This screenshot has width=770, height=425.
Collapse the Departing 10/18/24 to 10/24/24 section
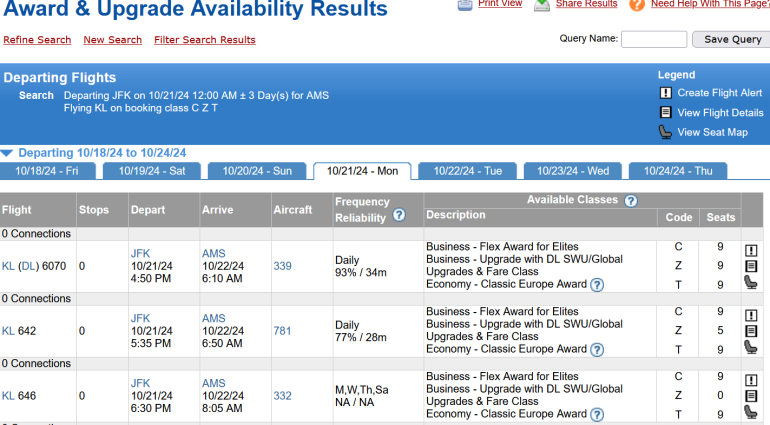pos(8,153)
